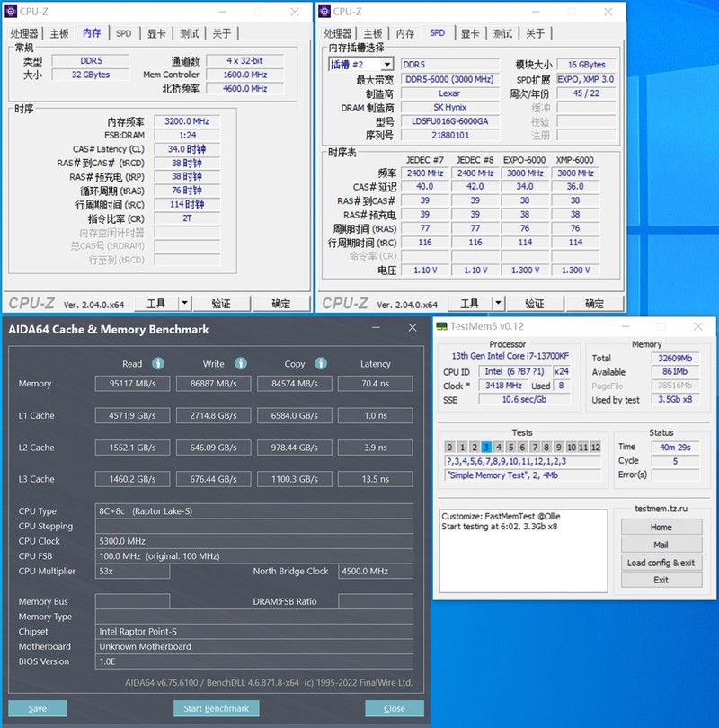Screen dimensions: 719x728
Task: Select the test 12 box in TestMem5
Action: [x=595, y=448]
